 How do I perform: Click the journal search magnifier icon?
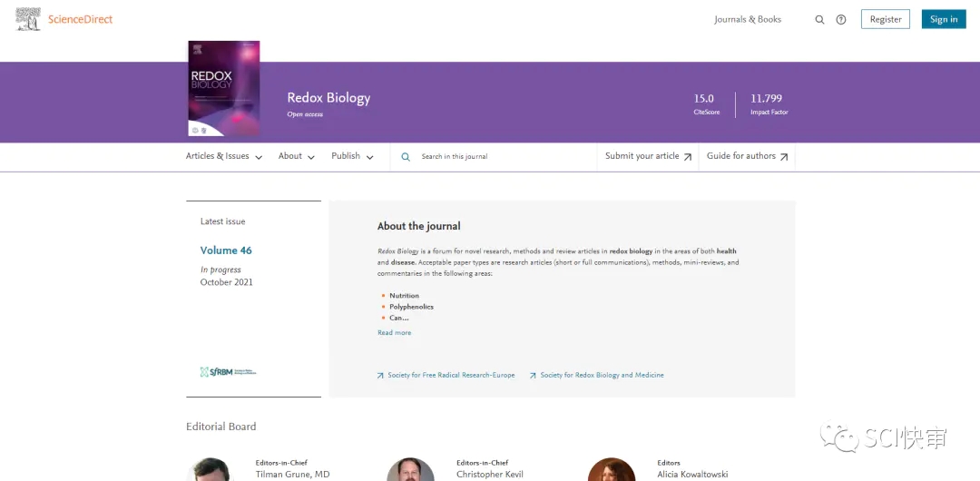[406, 157]
